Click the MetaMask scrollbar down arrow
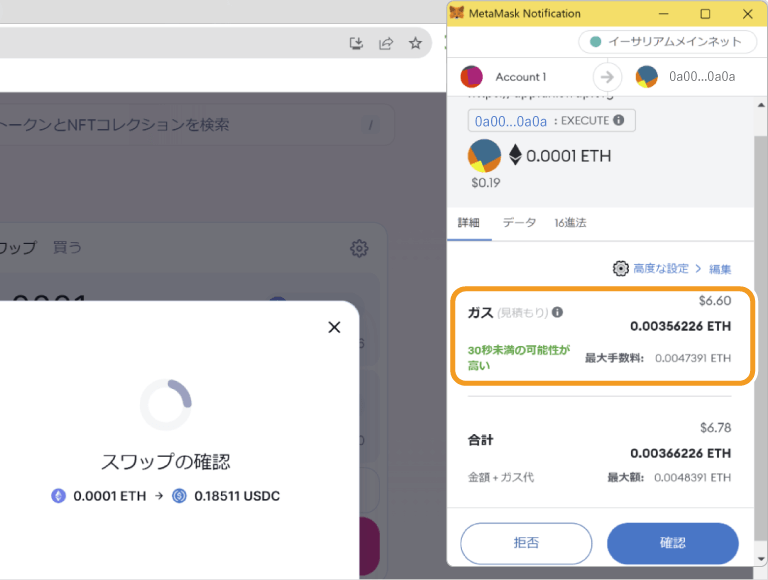This screenshot has width=768, height=580. click(x=761, y=559)
